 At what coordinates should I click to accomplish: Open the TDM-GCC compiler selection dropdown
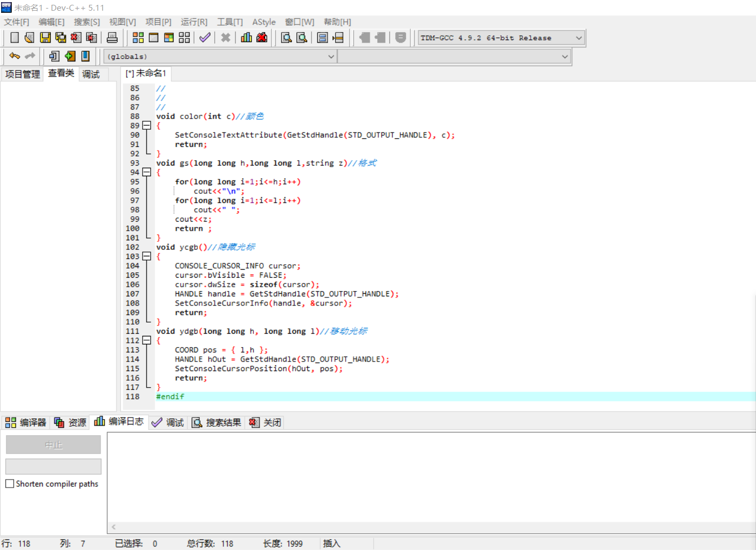pyautogui.click(x=579, y=37)
